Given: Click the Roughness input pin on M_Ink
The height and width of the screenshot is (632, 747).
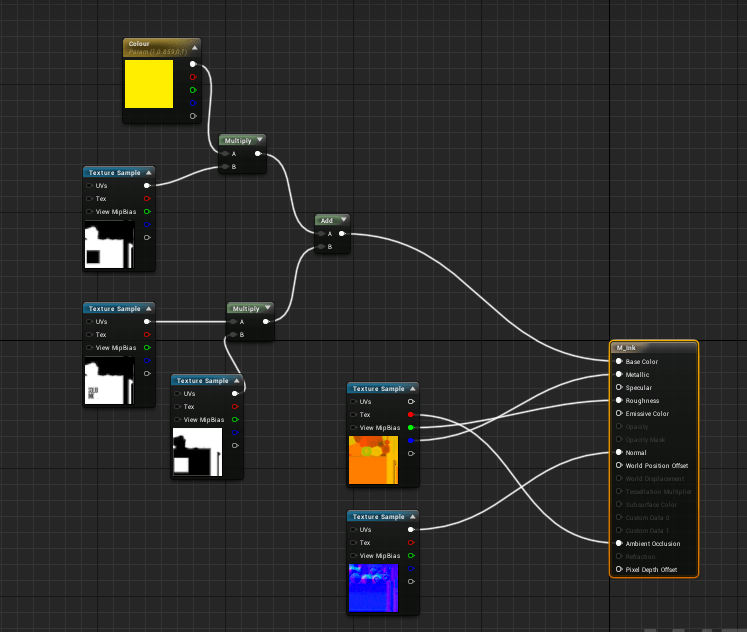Looking at the screenshot, I should (619, 401).
